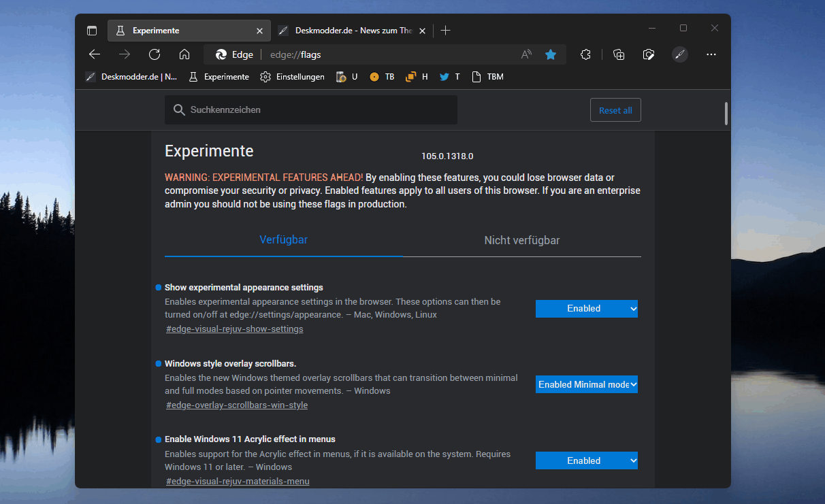Click the blue favorites star icon

(551, 54)
